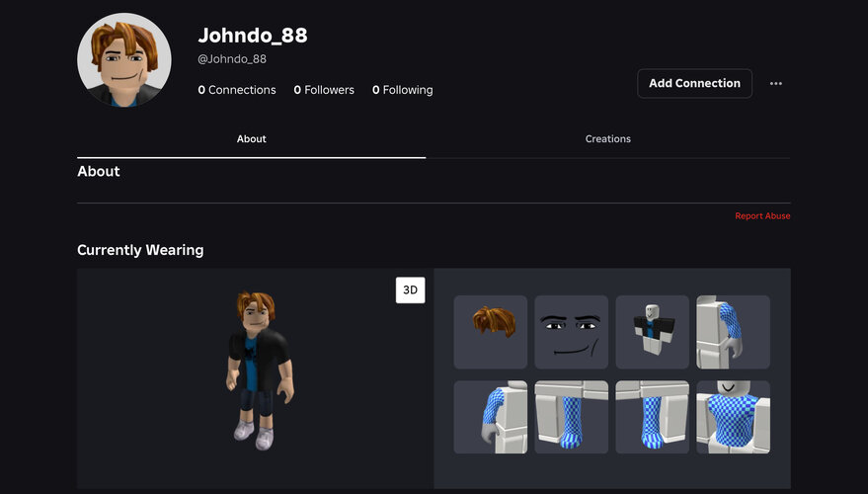Click the Johndo_88 display name heading
Image resolution: width=868 pixels, height=494 pixels.
coord(253,35)
